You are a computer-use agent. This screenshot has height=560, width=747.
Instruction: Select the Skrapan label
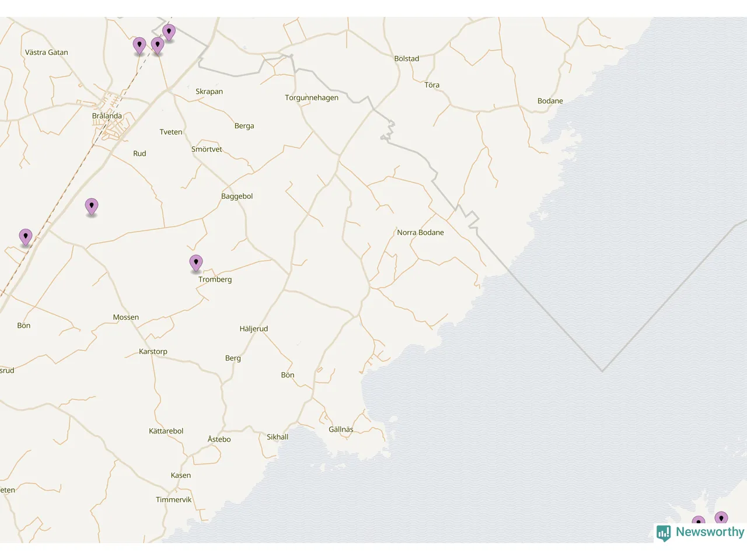tap(209, 92)
